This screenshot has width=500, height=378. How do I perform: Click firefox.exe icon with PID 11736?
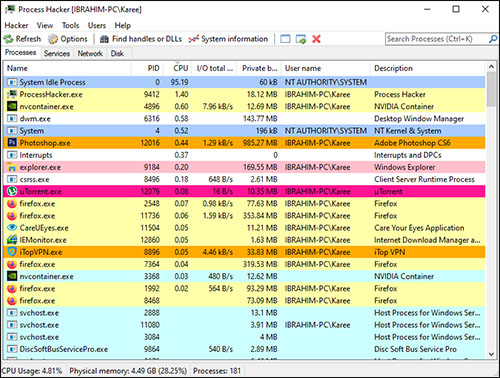(12, 216)
